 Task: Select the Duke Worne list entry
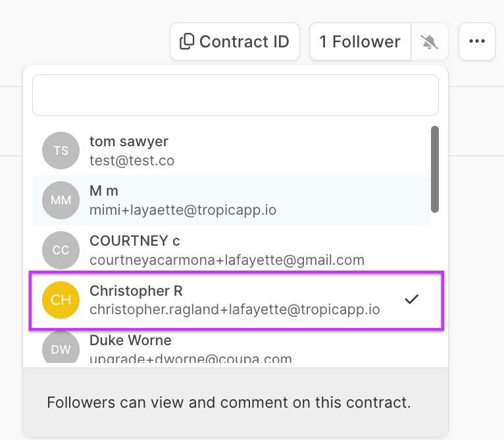click(197, 349)
